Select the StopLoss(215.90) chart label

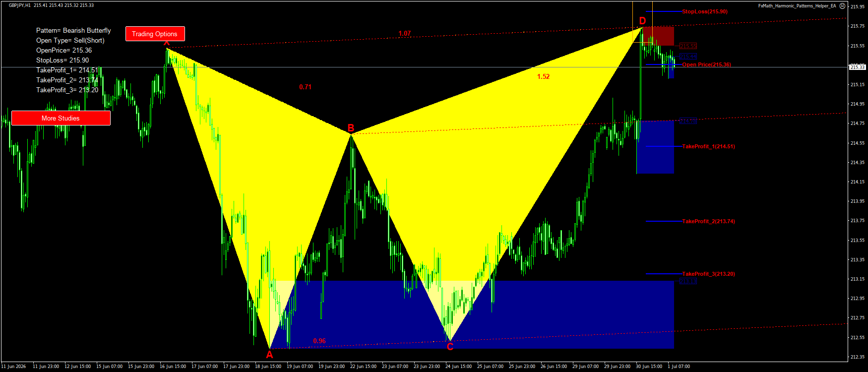click(705, 11)
